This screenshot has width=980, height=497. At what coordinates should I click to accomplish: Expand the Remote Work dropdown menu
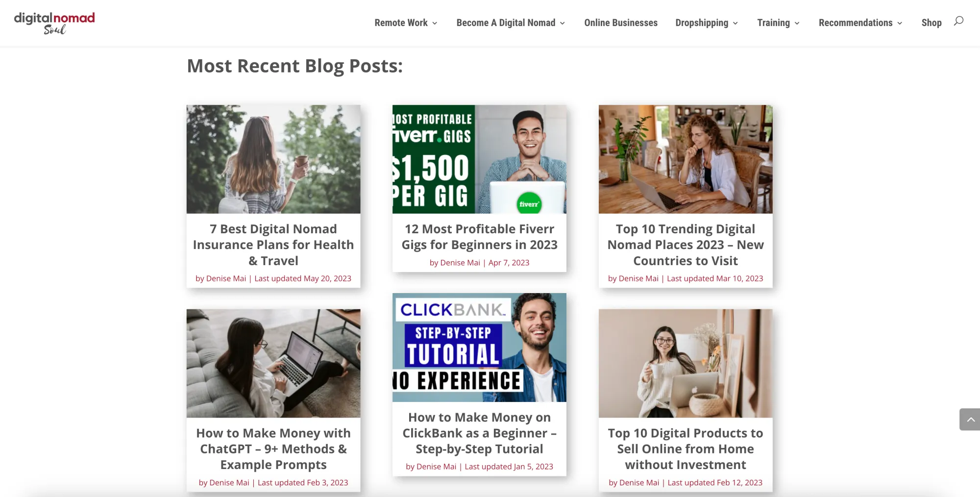pyautogui.click(x=406, y=23)
